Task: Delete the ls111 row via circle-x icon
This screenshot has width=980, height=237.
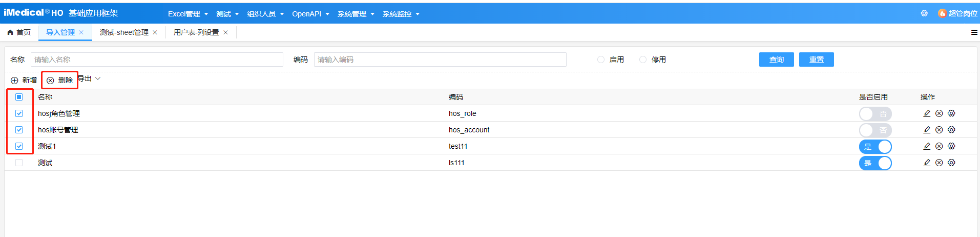Action: pos(939,163)
